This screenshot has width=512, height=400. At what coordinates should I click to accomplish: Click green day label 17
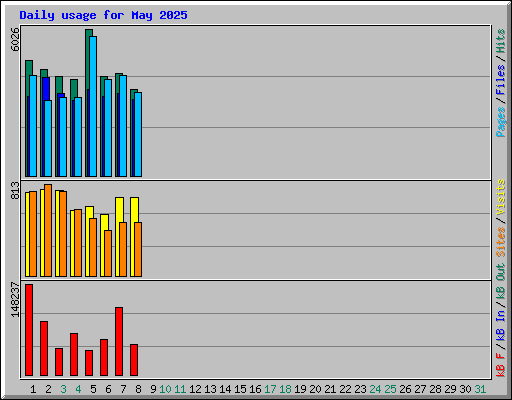pos(270,389)
